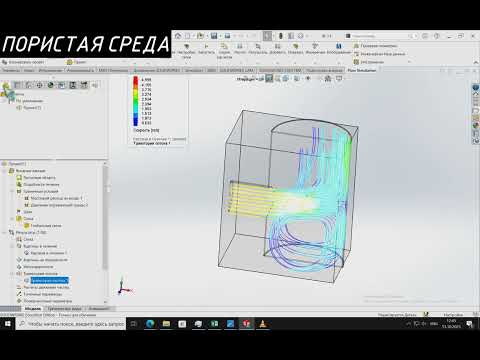Click the velocity color legend bar
This screenshot has width=480, height=360.
(136, 101)
